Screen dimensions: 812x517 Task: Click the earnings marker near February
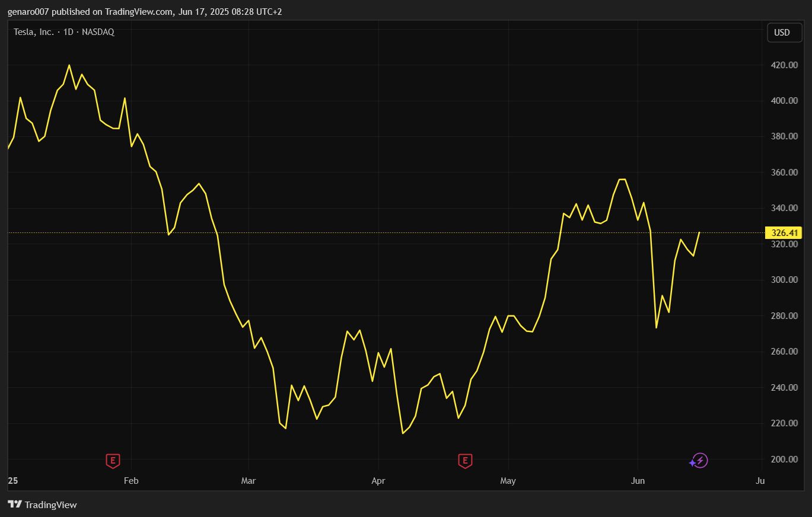113,461
